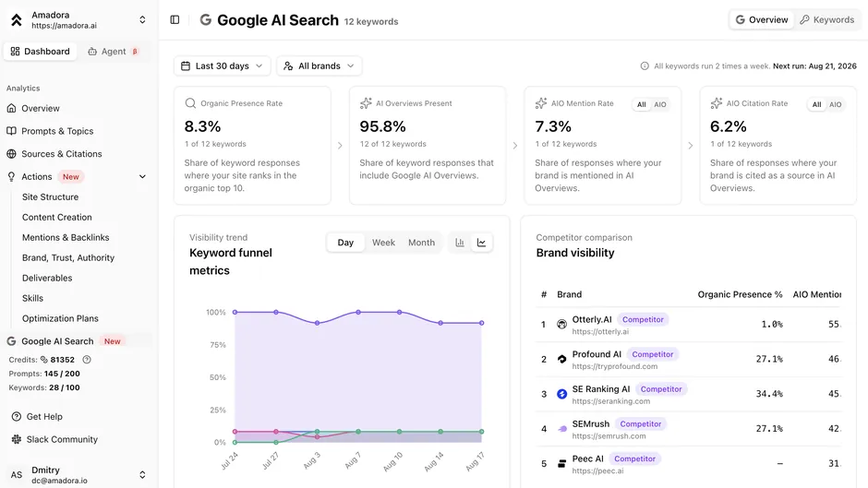
Task: Click the Get Help link
Action: (x=44, y=417)
